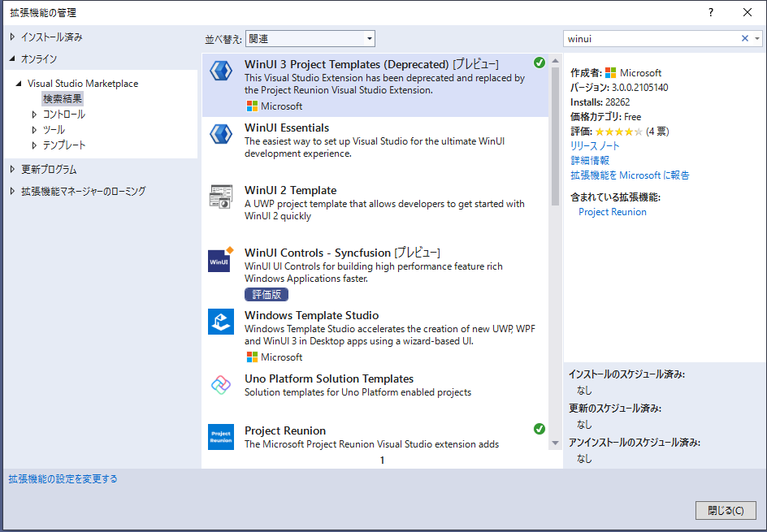Click the green installed checkmark on Project Reunion
Screen dimensions: 767x532
[539, 429]
